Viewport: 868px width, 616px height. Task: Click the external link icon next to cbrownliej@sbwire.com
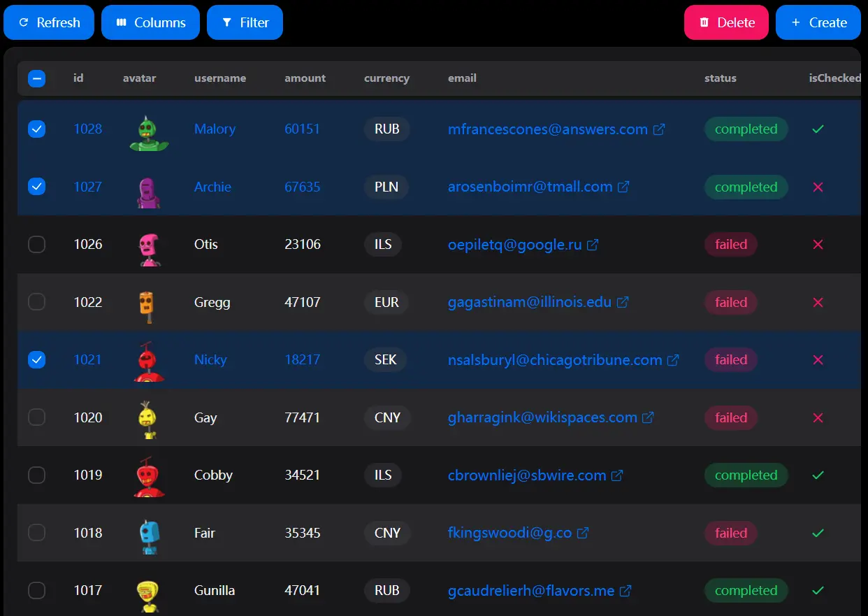[x=616, y=475]
